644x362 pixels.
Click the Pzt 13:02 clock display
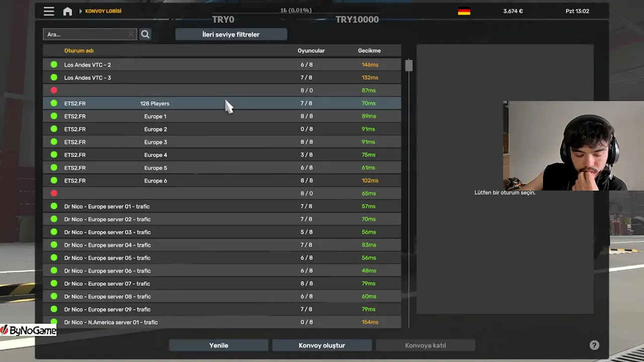(577, 11)
